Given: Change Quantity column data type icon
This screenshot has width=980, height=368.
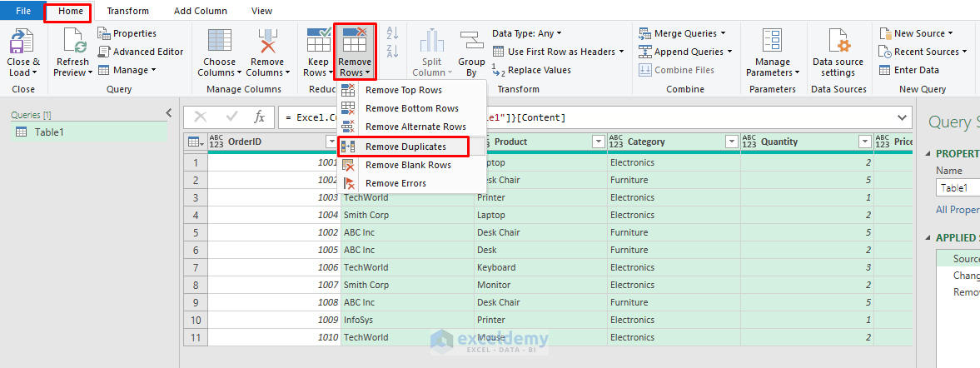Looking at the screenshot, I should coord(749,142).
